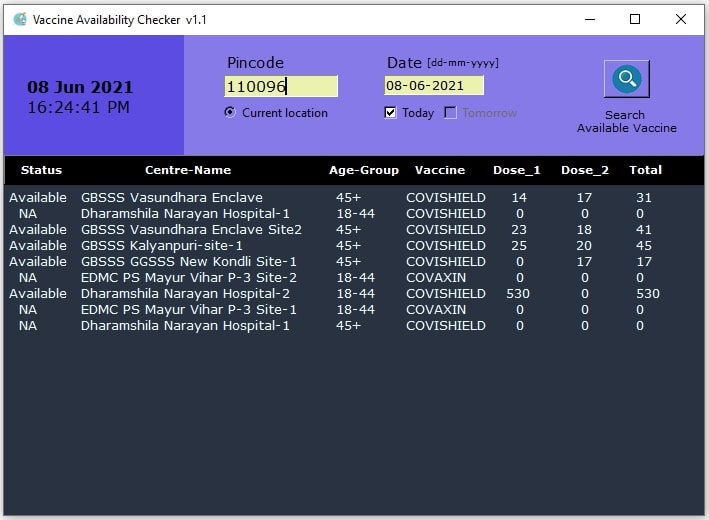
Task: Select the Current location radio button
Action: [231, 113]
